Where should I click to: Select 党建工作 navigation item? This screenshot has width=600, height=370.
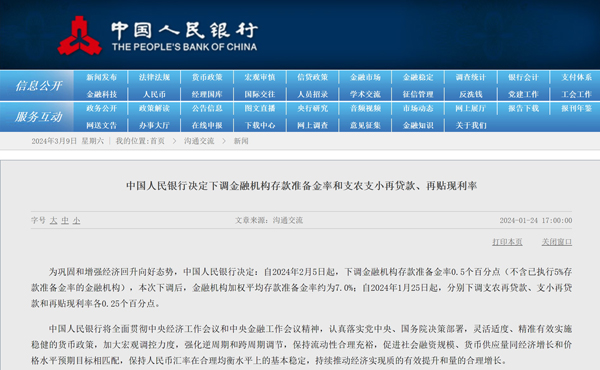pos(523,94)
